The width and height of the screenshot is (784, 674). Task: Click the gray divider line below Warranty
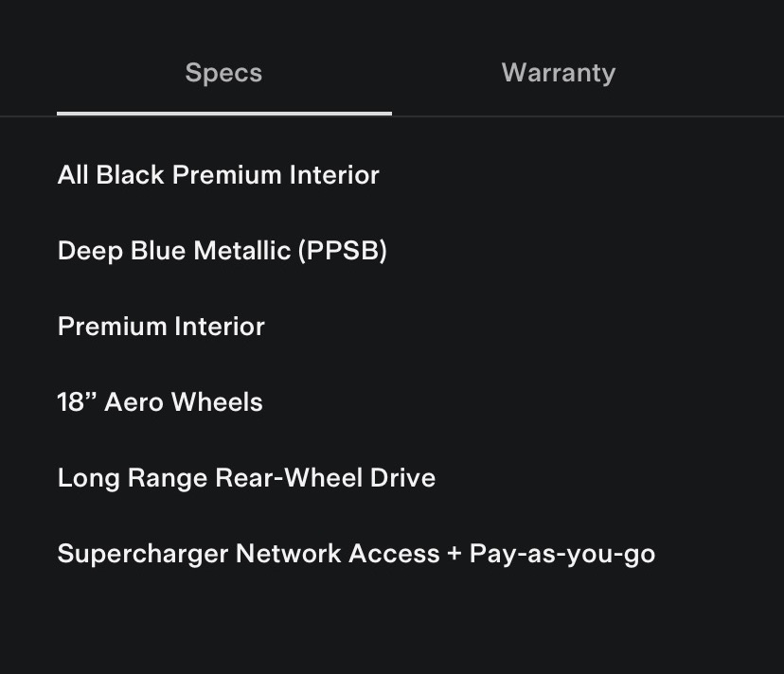587,116
